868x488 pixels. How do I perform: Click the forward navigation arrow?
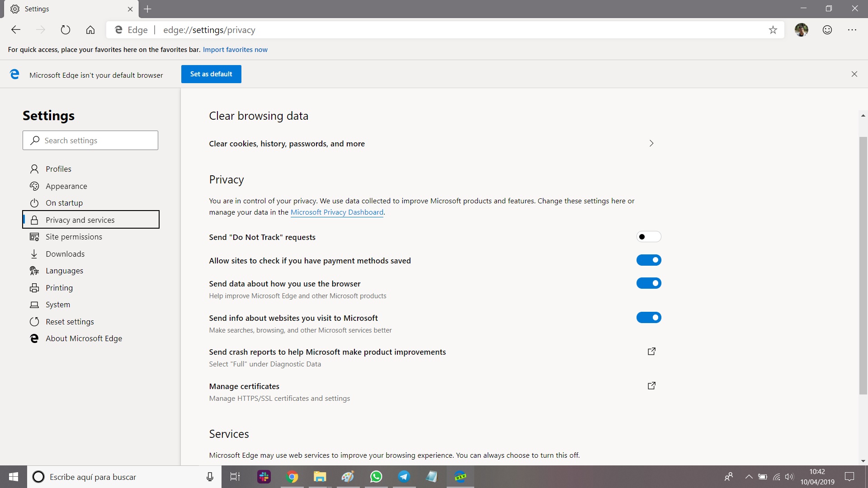41,30
